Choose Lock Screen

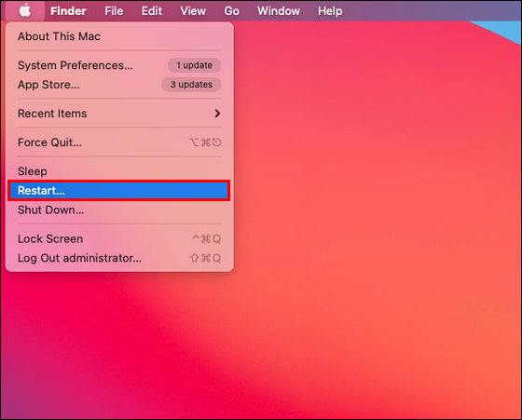[119, 238]
